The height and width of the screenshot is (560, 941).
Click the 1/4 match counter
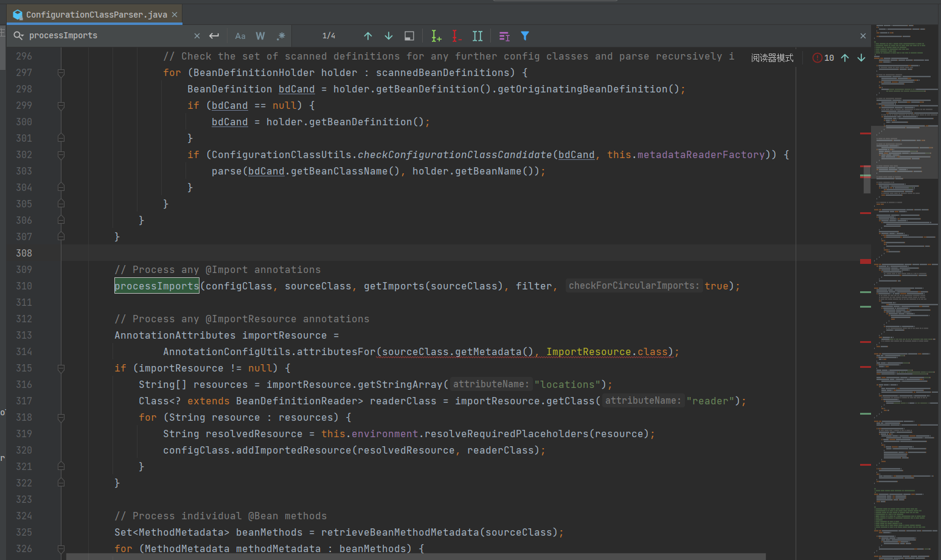click(328, 36)
